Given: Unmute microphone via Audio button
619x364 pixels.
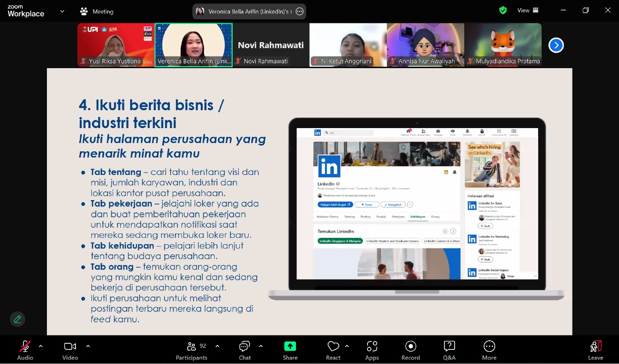Looking at the screenshot, I should [x=25, y=350].
